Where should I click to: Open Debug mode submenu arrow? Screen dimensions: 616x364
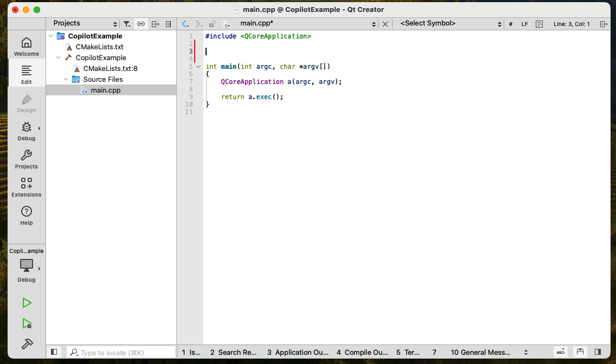click(39, 128)
